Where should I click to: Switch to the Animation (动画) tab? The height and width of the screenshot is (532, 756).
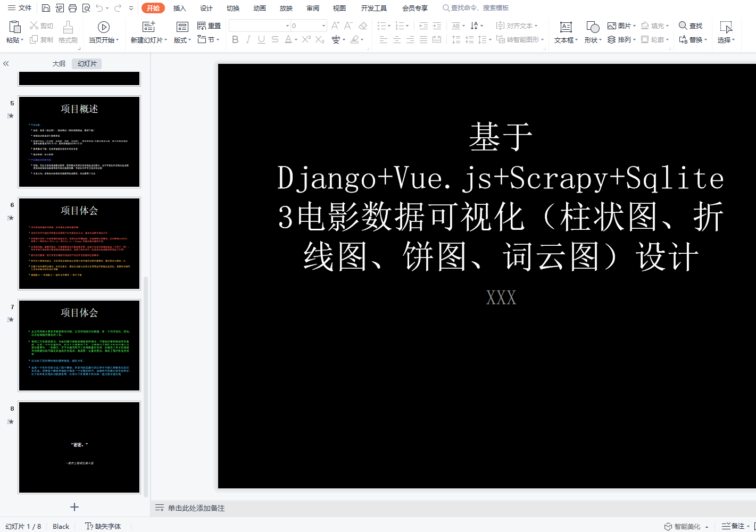coord(260,8)
